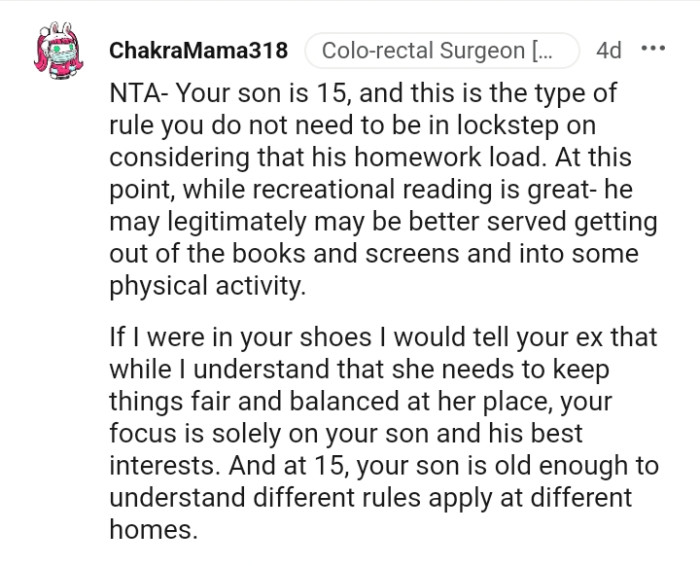Click the Colo-rectal Surgeon flair badge
Viewport: 700px width, 566px height.
pyautogui.click(x=442, y=50)
